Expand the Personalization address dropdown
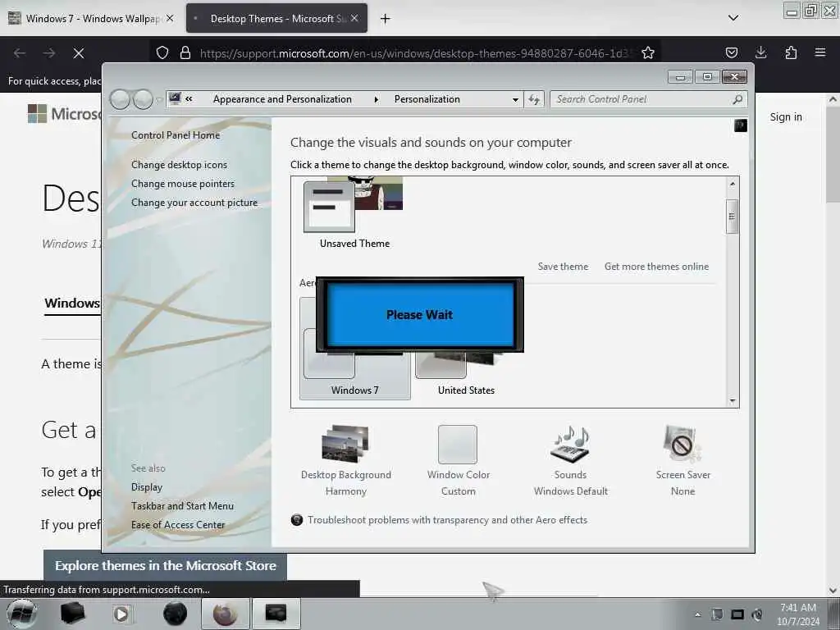 tap(515, 99)
